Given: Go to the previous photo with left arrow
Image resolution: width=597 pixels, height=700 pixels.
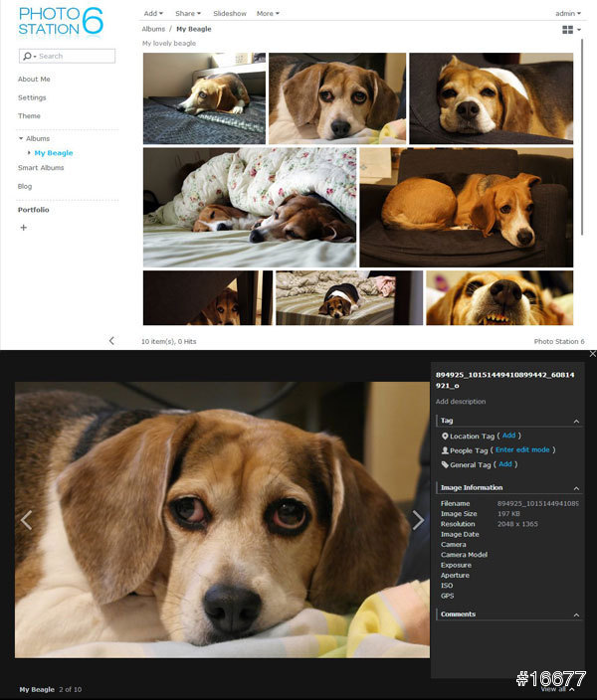Looking at the screenshot, I should [27, 520].
